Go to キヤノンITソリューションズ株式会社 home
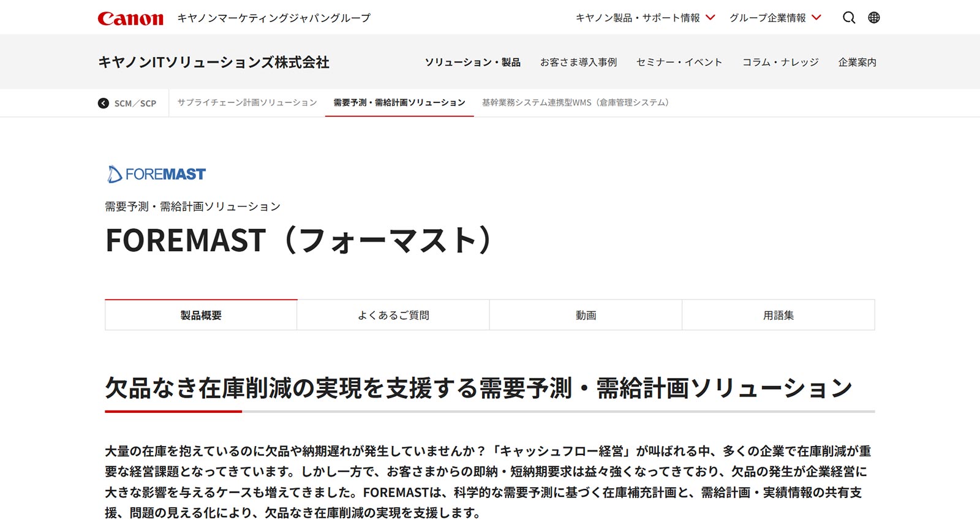The width and height of the screenshot is (980, 525). point(214,62)
